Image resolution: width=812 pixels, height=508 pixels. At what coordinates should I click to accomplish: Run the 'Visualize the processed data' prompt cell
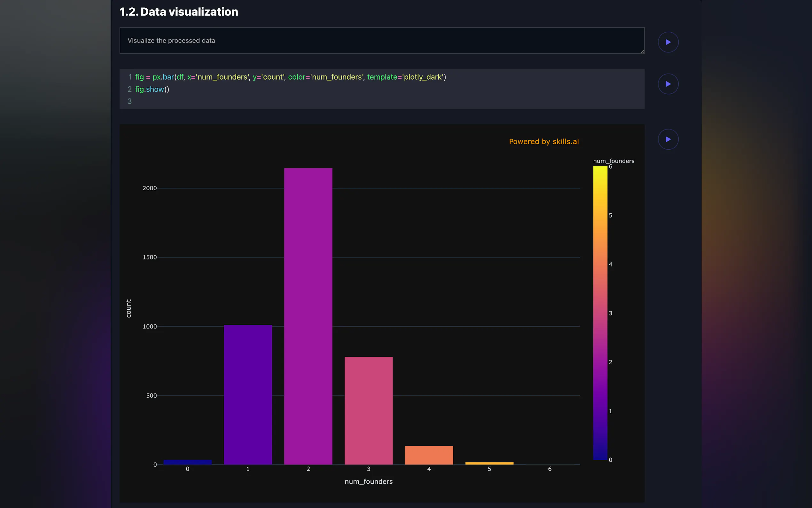pos(668,42)
